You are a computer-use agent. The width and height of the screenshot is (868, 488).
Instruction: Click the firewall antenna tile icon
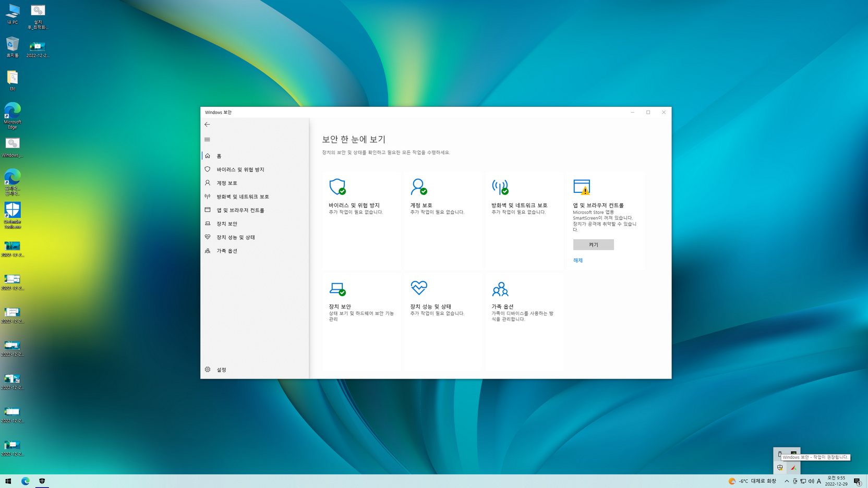pyautogui.click(x=500, y=187)
